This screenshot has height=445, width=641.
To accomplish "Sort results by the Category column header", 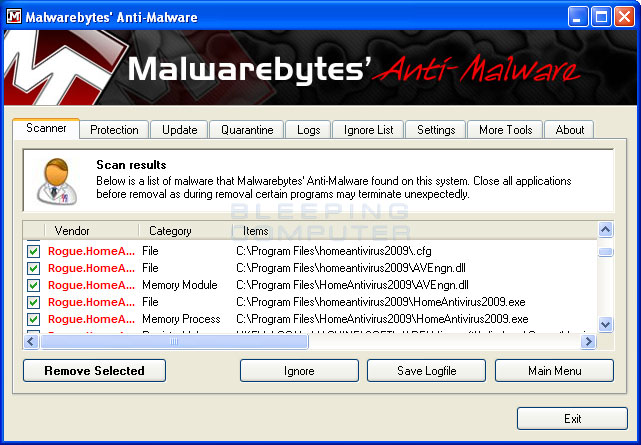I will pyautogui.click(x=186, y=231).
